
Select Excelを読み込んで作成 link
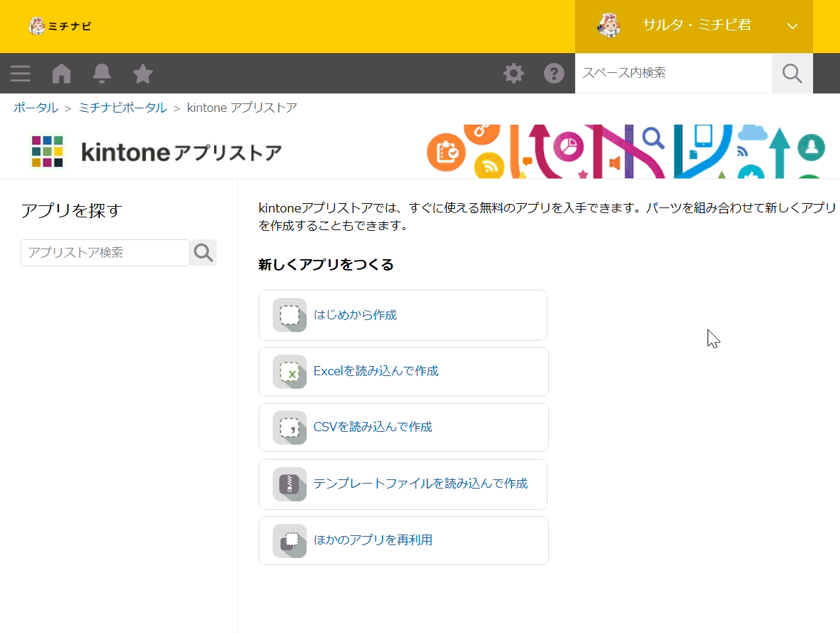tap(376, 371)
